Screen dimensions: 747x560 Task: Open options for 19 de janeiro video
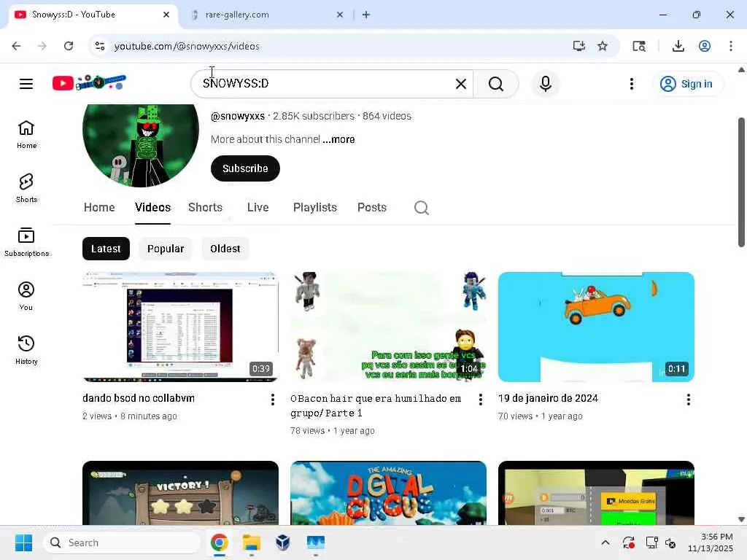pyautogui.click(x=688, y=400)
